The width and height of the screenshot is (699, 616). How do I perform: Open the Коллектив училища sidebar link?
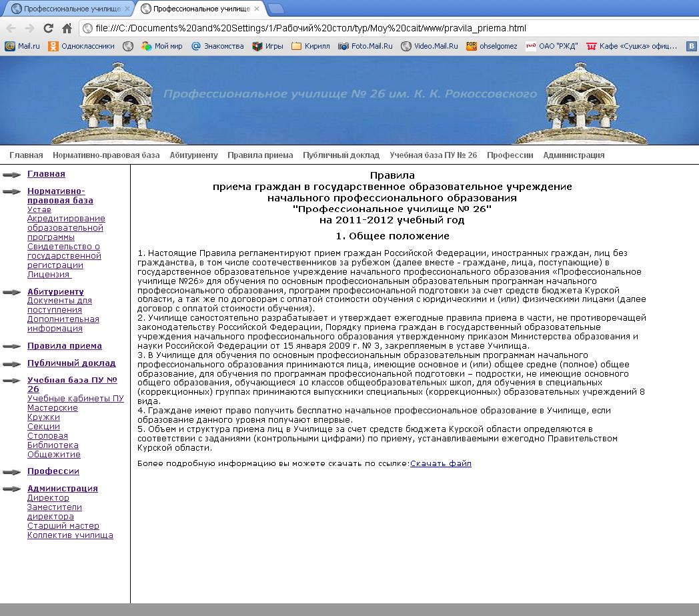70,535
